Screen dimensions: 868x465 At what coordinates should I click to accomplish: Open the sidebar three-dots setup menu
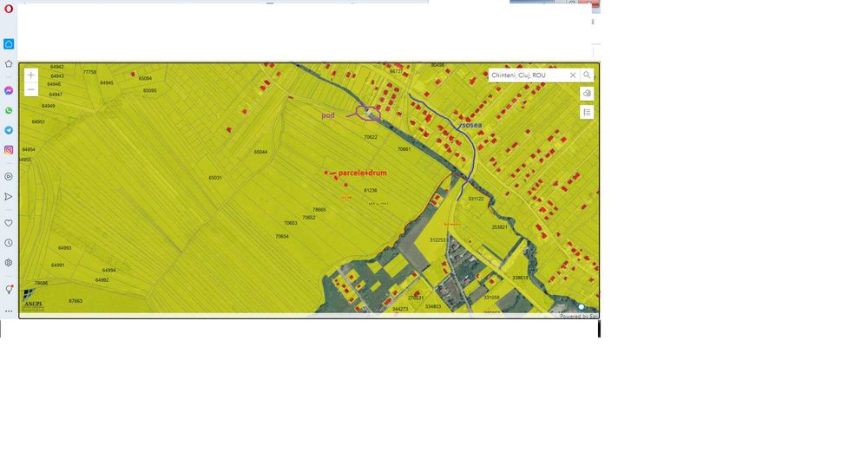pos(9,311)
